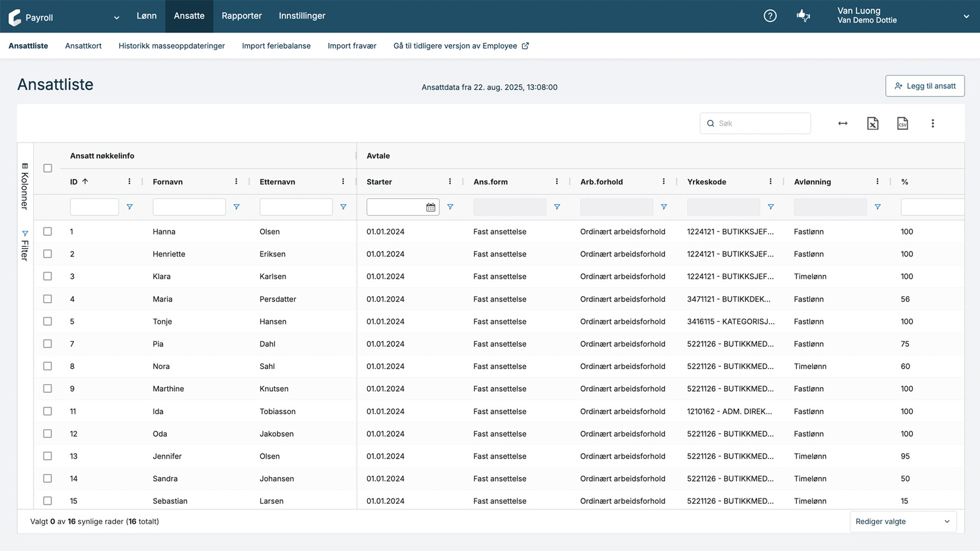Open the Etternavn column menu dots
The height and width of the screenshot is (551, 980).
[343, 182]
